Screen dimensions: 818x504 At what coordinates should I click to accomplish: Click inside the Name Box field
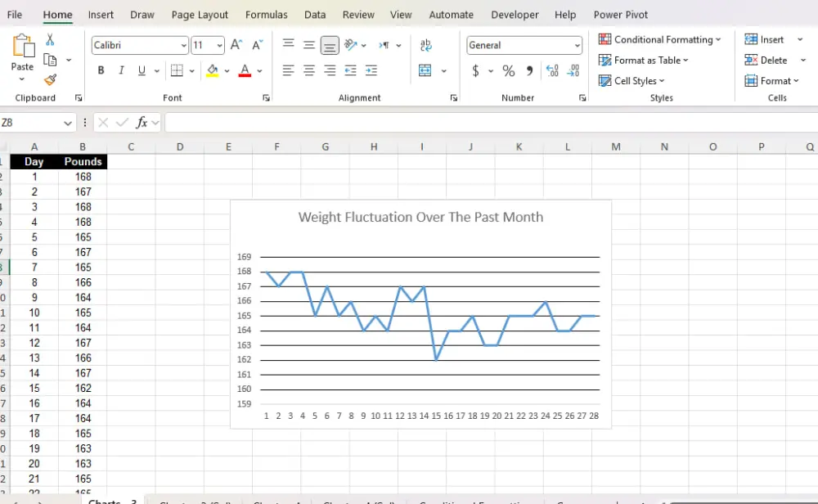pos(33,122)
